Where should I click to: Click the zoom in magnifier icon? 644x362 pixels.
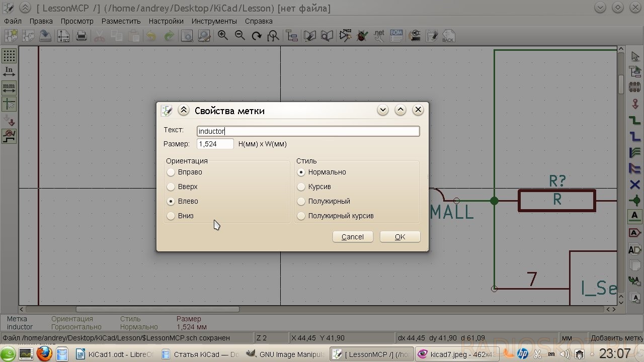tap(222, 36)
